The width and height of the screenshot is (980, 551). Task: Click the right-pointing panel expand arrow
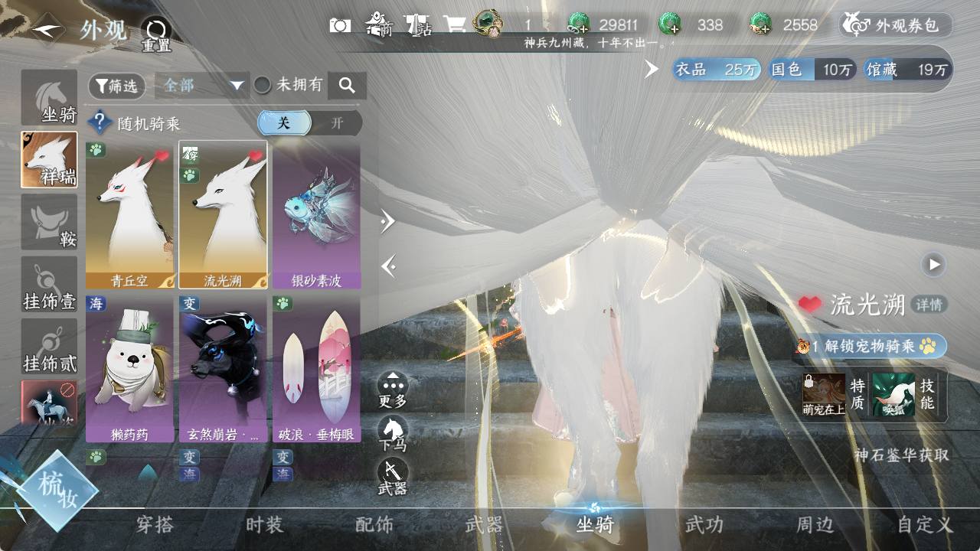point(388,222)
